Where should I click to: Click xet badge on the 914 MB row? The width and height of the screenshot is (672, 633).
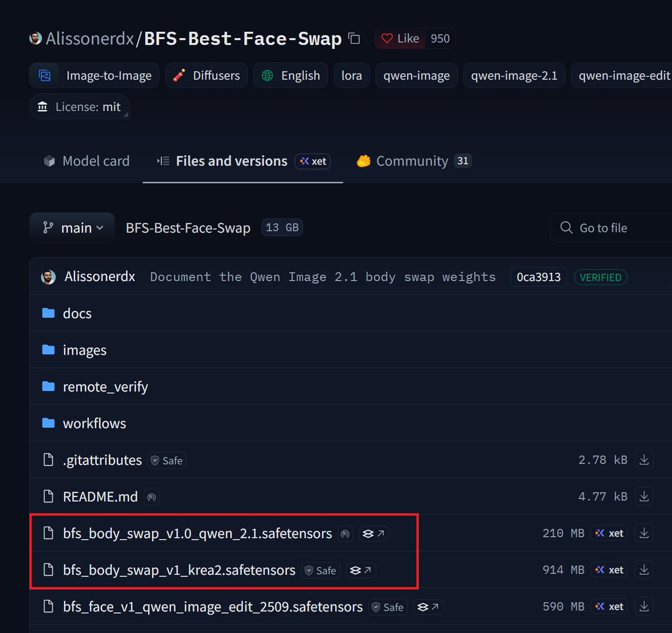coord(610,570)
